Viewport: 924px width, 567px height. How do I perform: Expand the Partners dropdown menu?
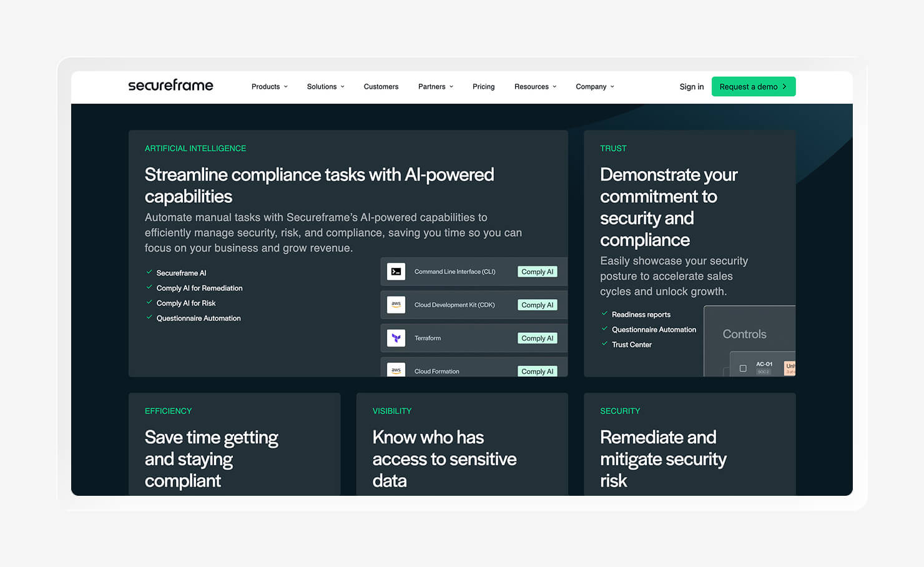coord(436,87)
